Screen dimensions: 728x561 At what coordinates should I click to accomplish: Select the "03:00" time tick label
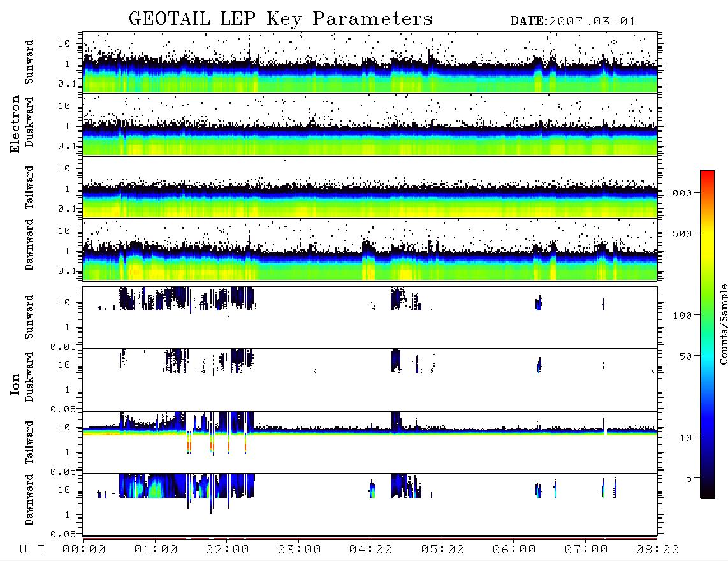pyautogui.click(x=300, y=550)
